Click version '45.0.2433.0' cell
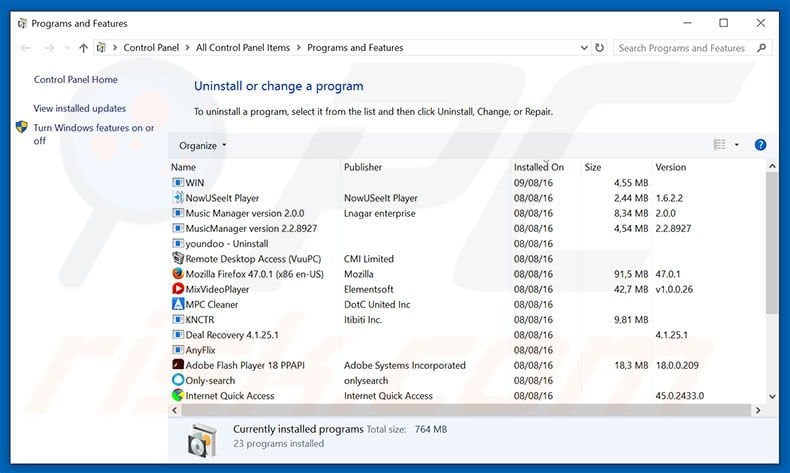This screenshot has height=473, width=790. (680, 395)
